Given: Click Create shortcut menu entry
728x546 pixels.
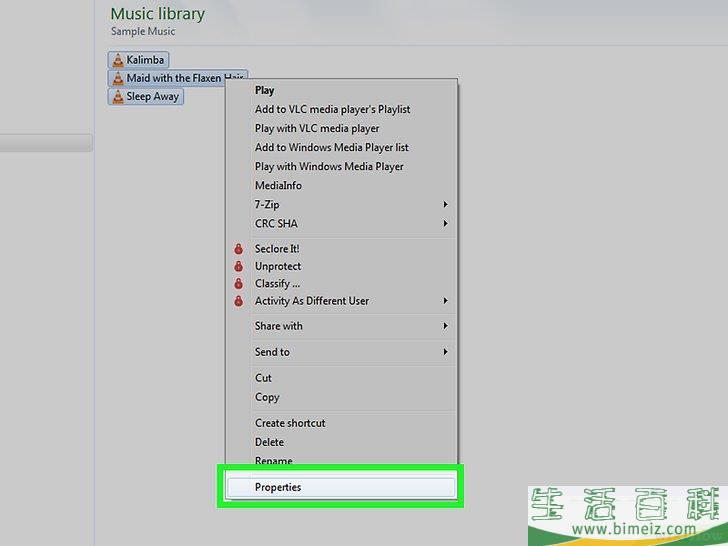Looking at the screenshot, I should [290, 423].
